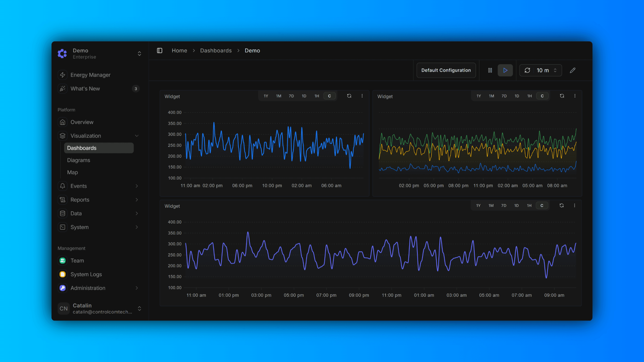Toggle the sidebar panel icon beside breadcrumb
This screenshot has height=362, width=644.
pos(159,50)
